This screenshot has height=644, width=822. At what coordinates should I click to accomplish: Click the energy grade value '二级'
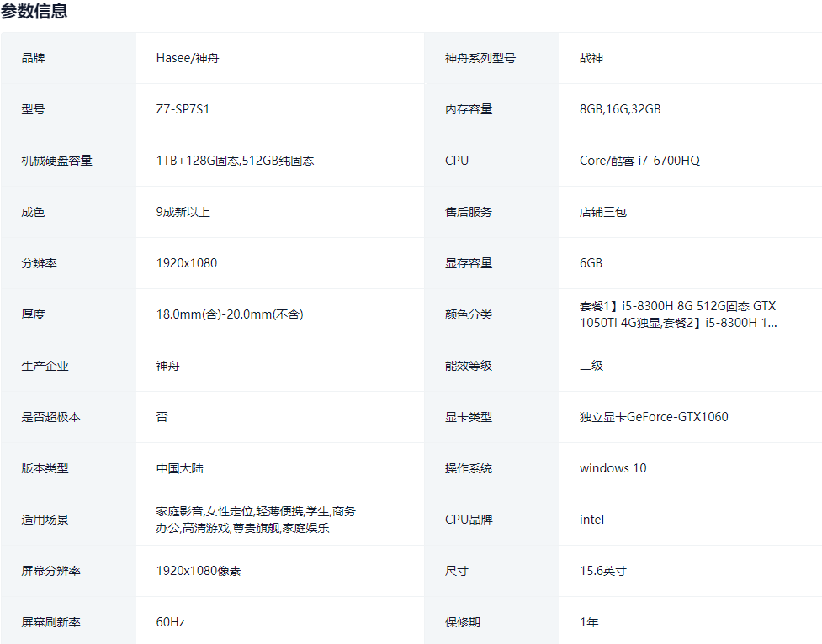pos(591,366)
